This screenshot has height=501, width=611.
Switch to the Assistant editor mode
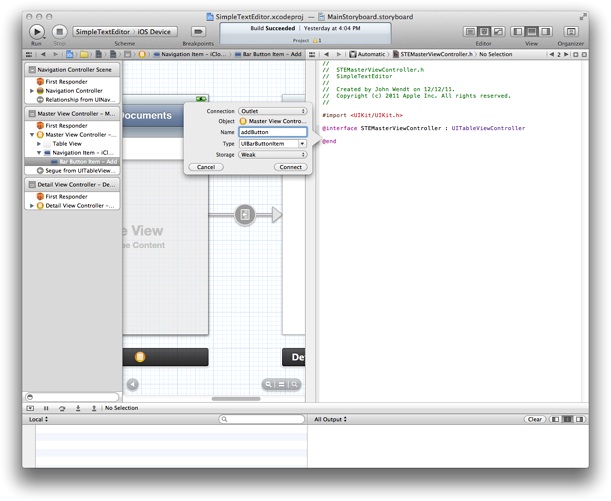coord(484,32)
